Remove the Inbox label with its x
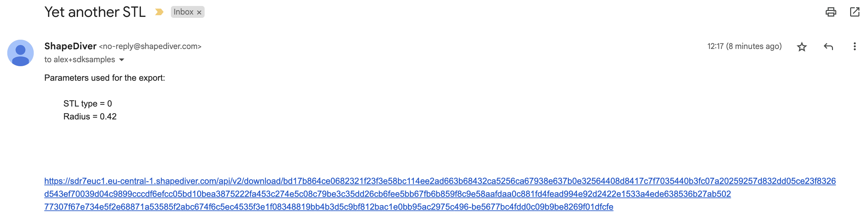868x221 pixels. tap(199, 13)
